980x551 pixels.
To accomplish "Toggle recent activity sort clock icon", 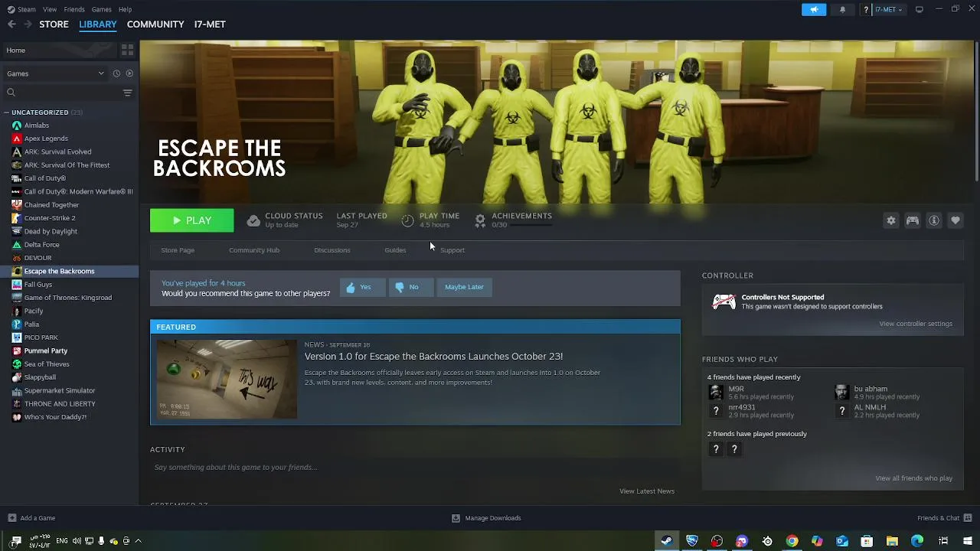I will coord(116,73).
